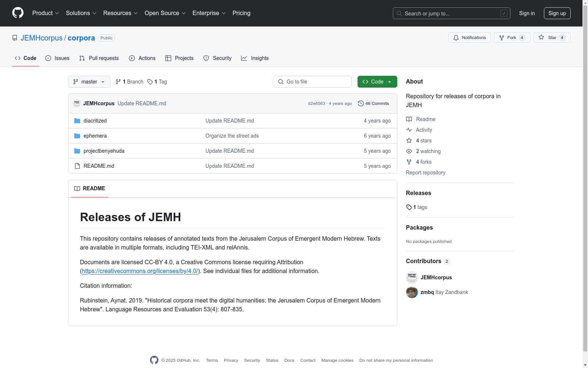Click the README.md file icon
The height and width of the screenshot is (368, 588).
click(77, 166)
